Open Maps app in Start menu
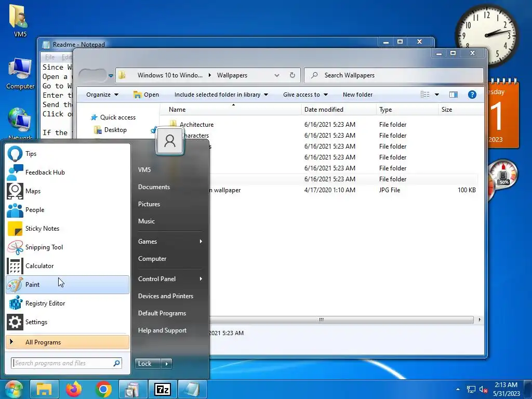 [67, 191]
